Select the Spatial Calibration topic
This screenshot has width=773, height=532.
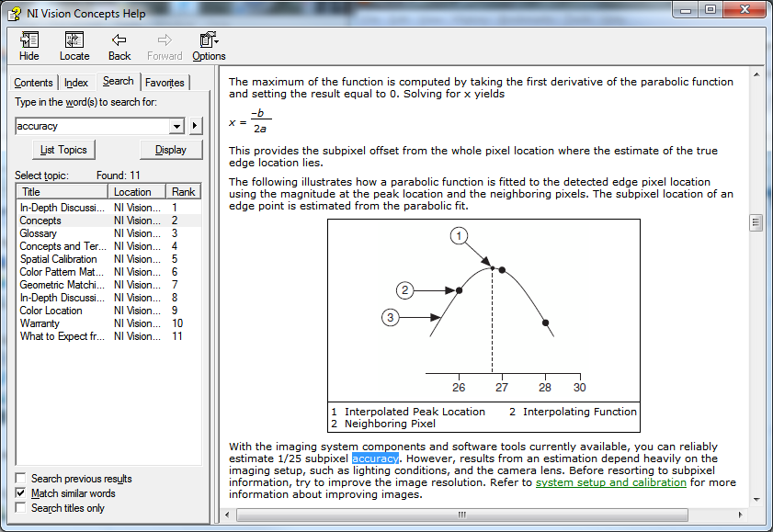tap(109, 258)
